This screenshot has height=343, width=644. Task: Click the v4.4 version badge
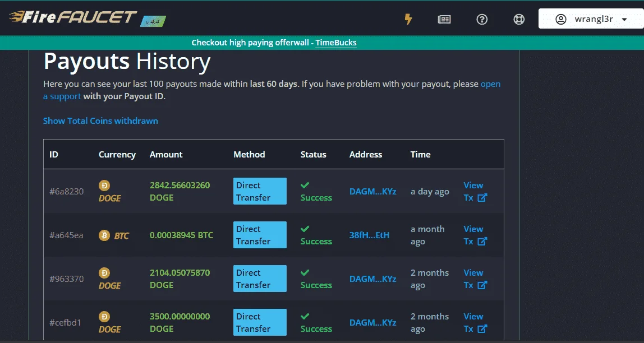coord(153,21)
